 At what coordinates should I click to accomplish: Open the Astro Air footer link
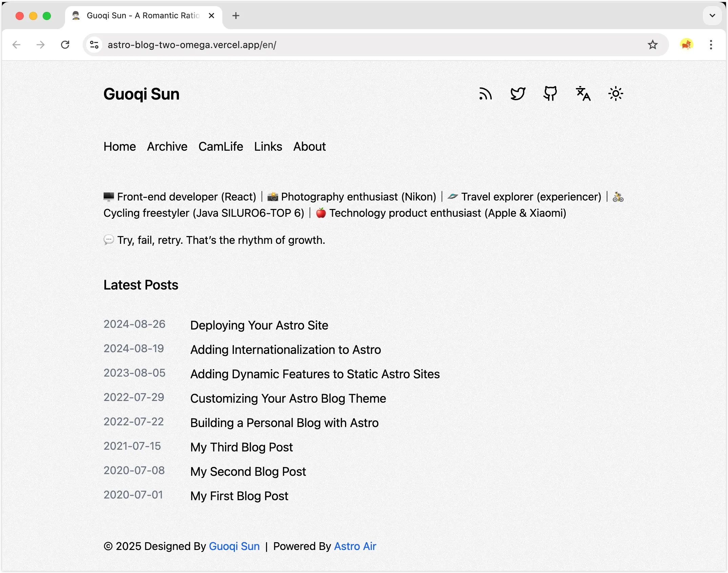point(355,546)
